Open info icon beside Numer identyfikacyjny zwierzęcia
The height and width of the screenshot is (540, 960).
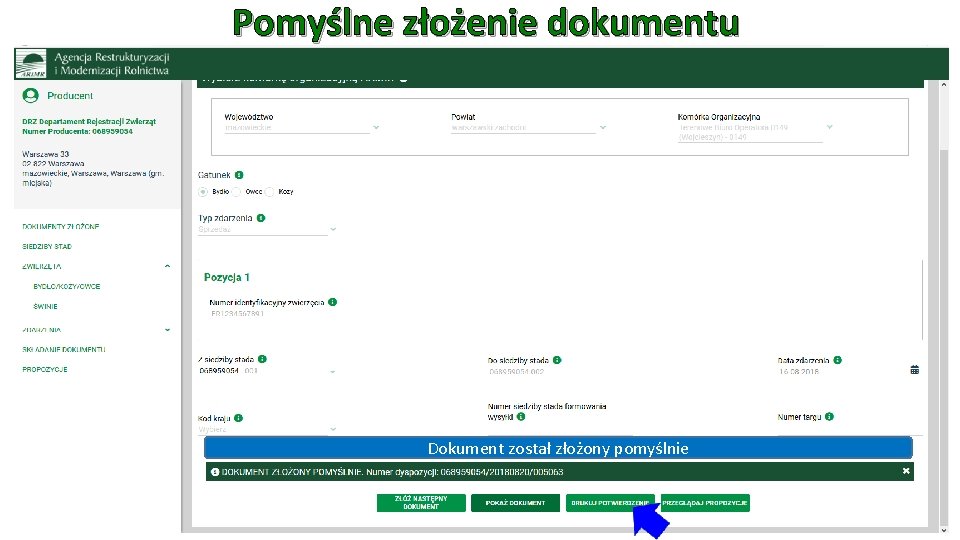pos(332,302)
